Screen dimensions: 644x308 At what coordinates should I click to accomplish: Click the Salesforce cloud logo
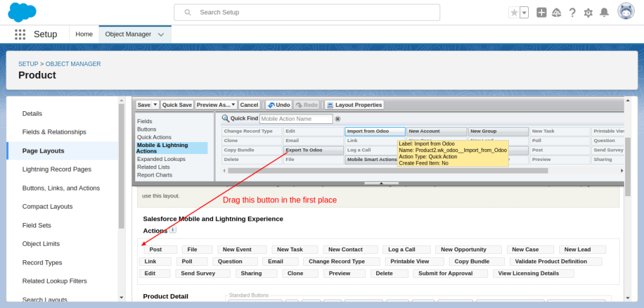point(22,13)
